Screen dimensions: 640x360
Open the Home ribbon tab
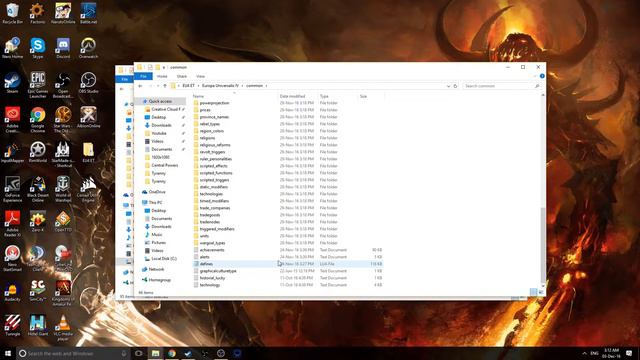tap(162, 76)
